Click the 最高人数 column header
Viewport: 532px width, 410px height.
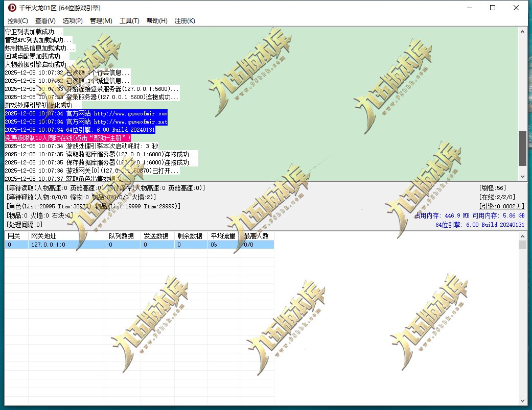click(258, 236)
